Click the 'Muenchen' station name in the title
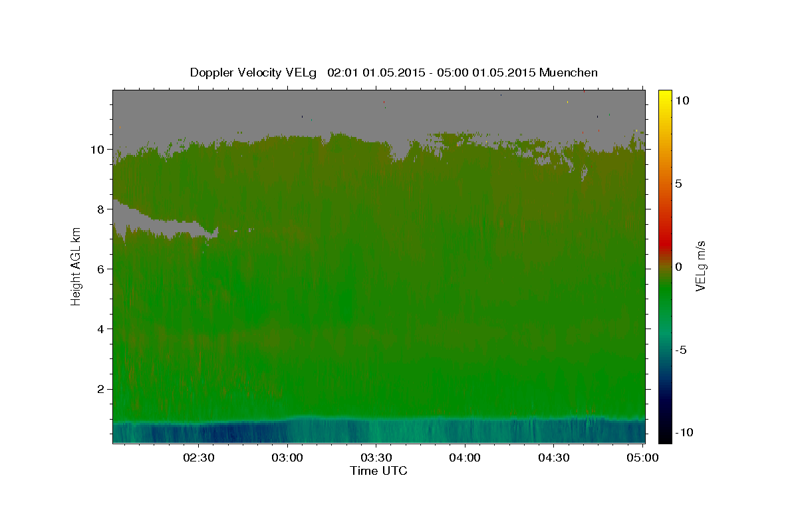798x532 pixels. (x=569, y=72)
